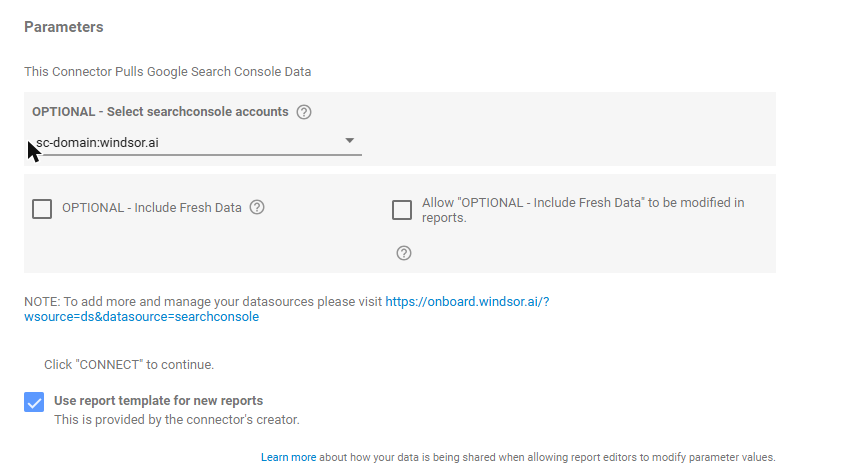This screenshot has height=466, width=857.
Task: Enable OPTIONAL - Include Fresh Data checkbox
Action: [42, 209]
